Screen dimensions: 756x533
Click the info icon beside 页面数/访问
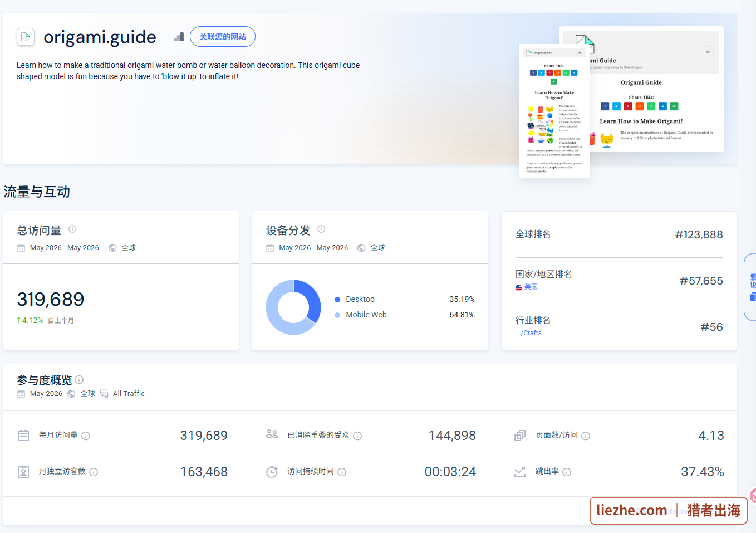(x=586, y=436)
